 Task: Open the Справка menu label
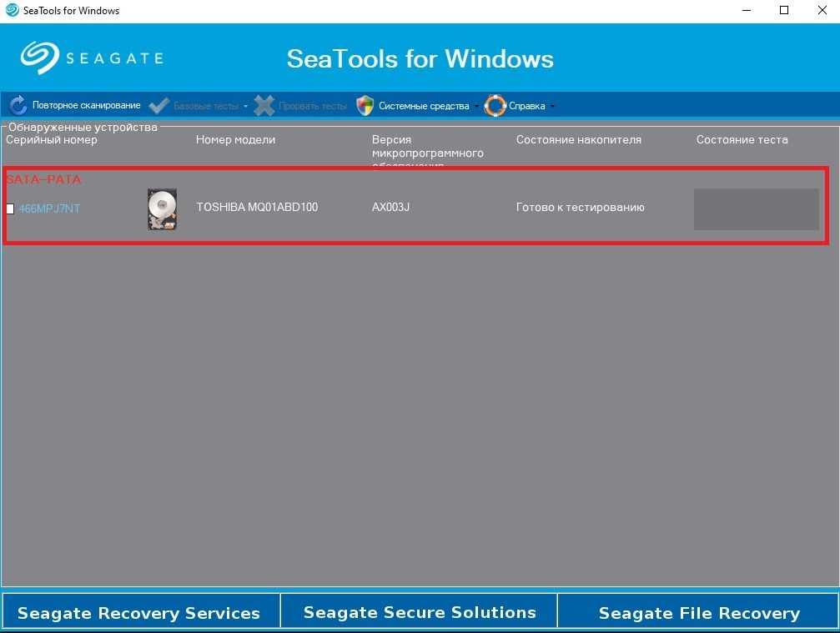tap(526, 106)
